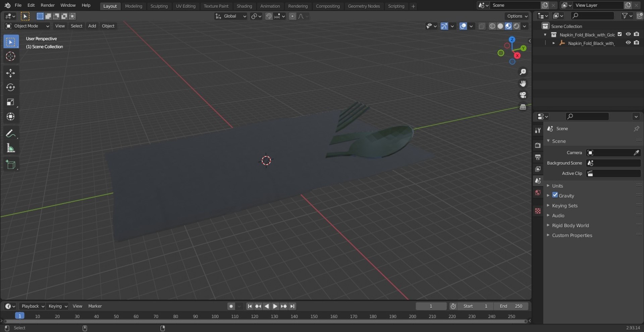Select the Scale tool
The width and height of the screenshot is (644, 332).
click(x=10, y=102)
